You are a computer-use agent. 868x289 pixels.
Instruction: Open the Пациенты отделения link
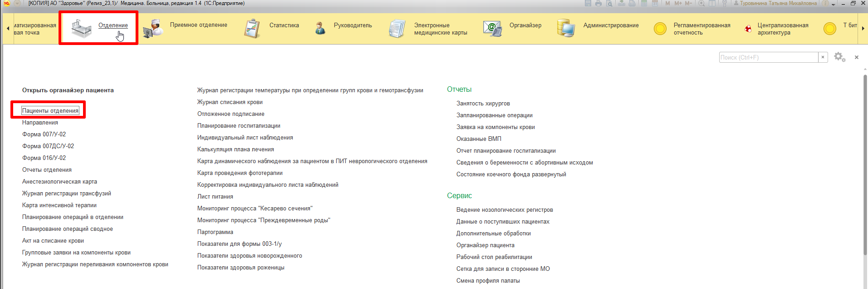[50, 111]
